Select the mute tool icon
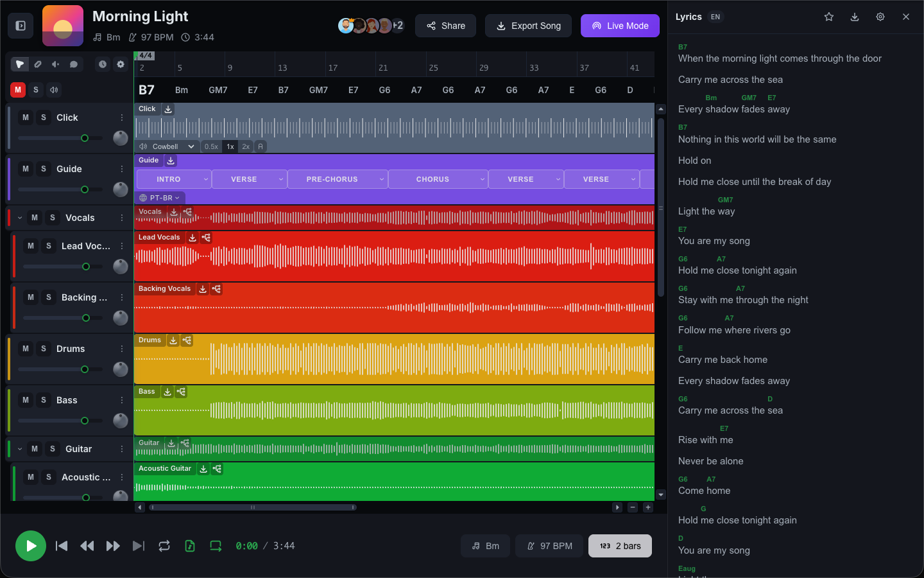Viewport: 924px width, 578px height. [56, 64]
